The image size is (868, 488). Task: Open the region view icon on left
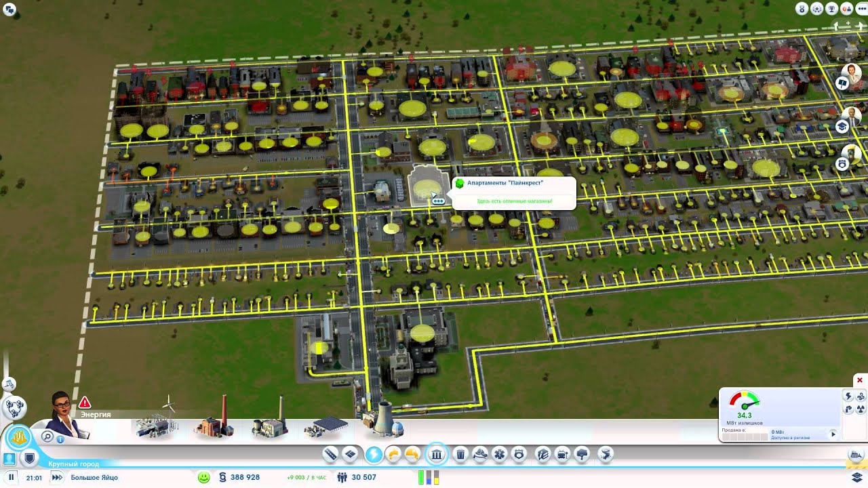[x=14, y=407]
